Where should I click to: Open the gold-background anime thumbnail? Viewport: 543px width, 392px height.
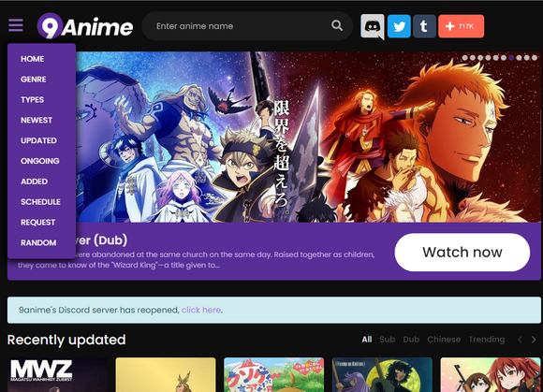tap(166, 375)
